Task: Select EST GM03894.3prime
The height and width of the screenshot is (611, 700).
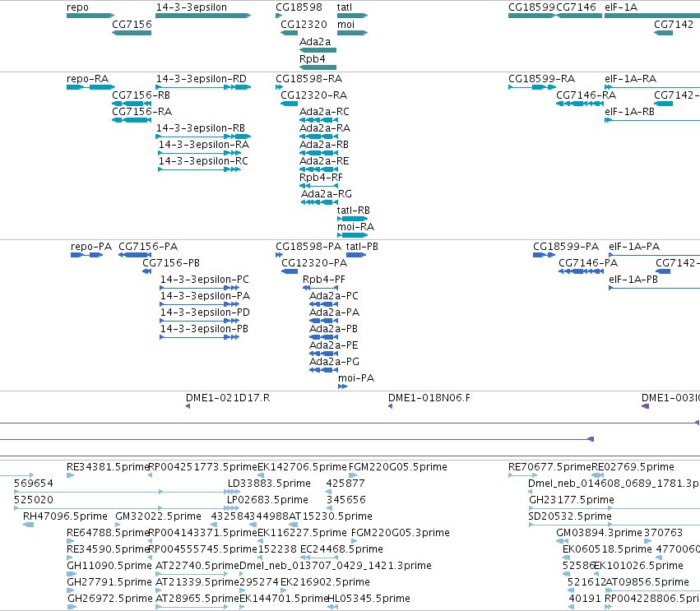Action: tap(562, 541)
